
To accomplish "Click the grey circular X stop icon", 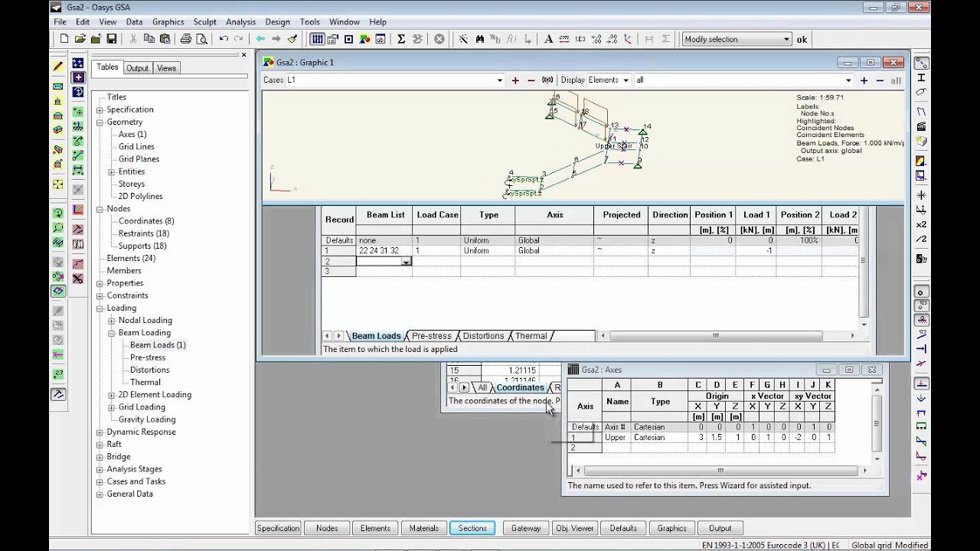I will [x=439, y=39].
